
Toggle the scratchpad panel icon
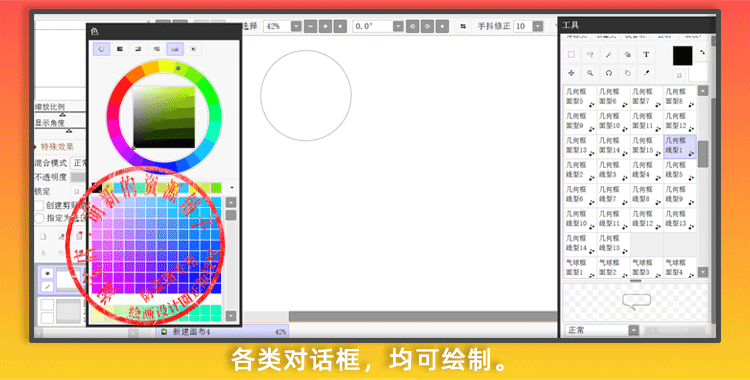pos(193,49)
